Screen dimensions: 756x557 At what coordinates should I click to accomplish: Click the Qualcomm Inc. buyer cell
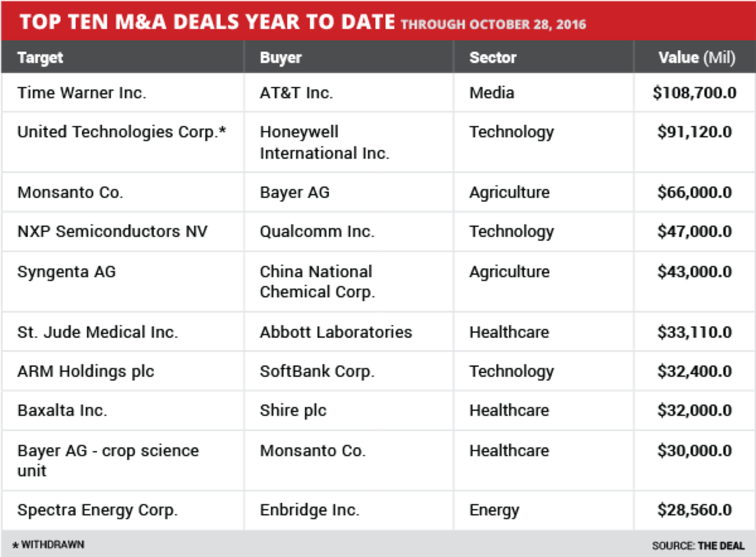coord(317,231)
